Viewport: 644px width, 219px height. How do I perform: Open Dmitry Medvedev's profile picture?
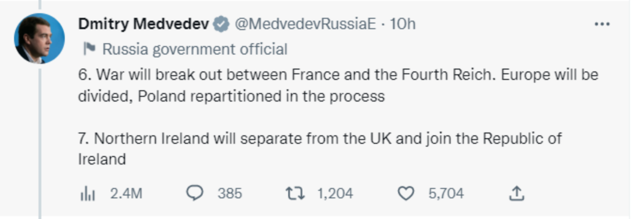pyautogui.click(x=39, y=38)
